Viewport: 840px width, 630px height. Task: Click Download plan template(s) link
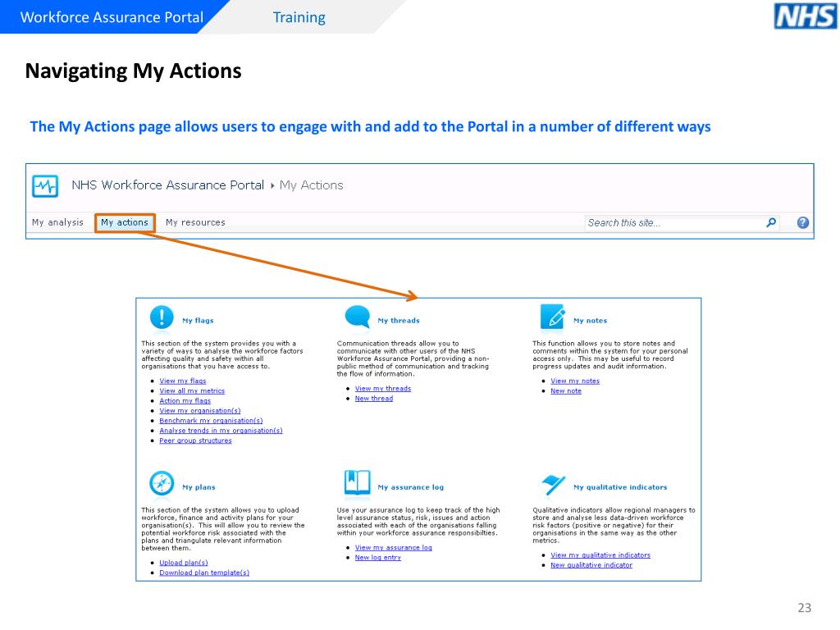tap(204, 573)
